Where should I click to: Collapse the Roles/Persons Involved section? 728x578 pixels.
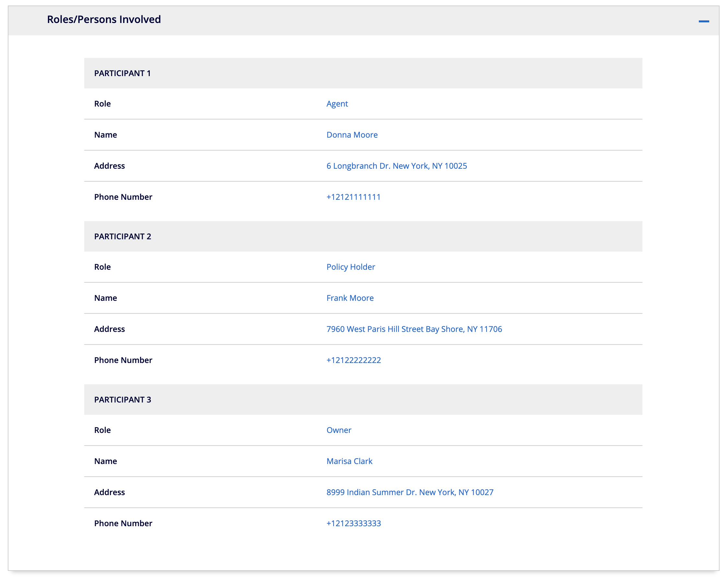point(703,21)
